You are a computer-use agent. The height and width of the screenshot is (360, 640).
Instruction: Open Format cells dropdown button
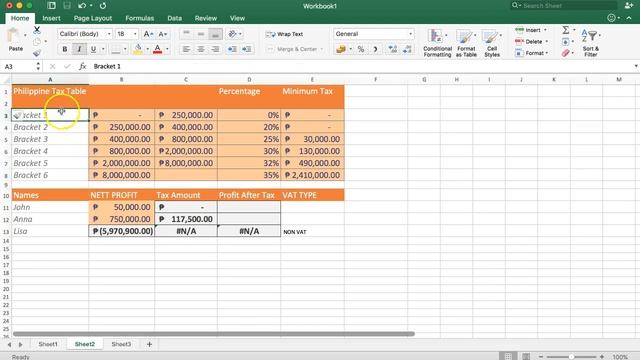(x=531, y=53)
